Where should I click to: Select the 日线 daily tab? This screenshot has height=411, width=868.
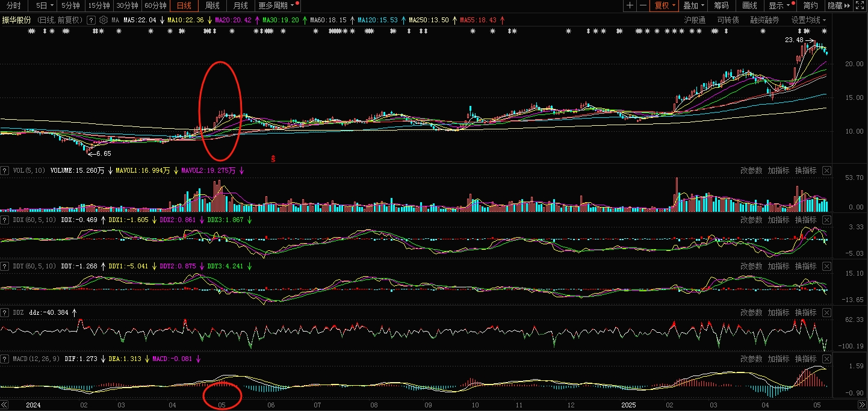184,5
